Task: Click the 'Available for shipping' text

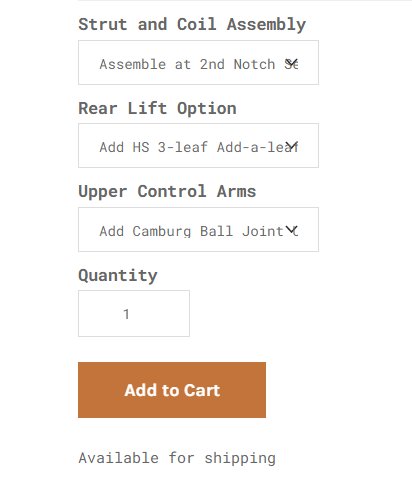Action: [x=177, y=458]
